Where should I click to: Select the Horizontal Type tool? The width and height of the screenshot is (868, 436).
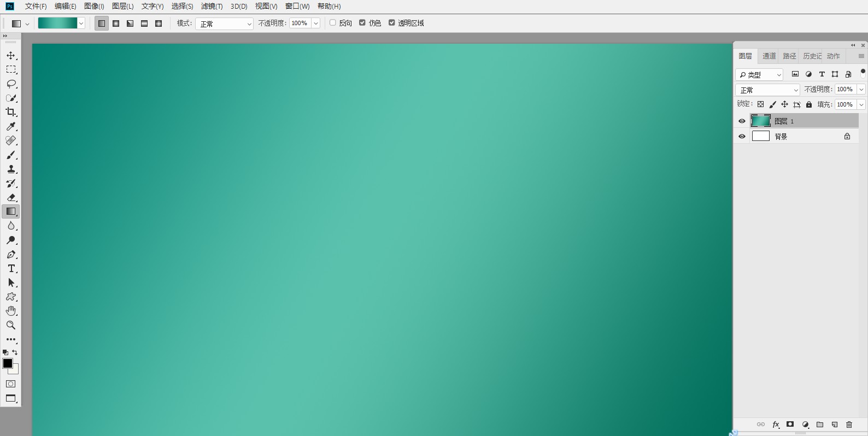pos(11,269)
